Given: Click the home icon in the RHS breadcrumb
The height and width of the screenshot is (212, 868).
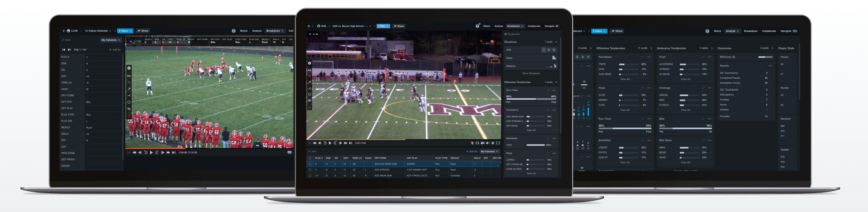Looking at the screenshot, I should coord(309,26).
